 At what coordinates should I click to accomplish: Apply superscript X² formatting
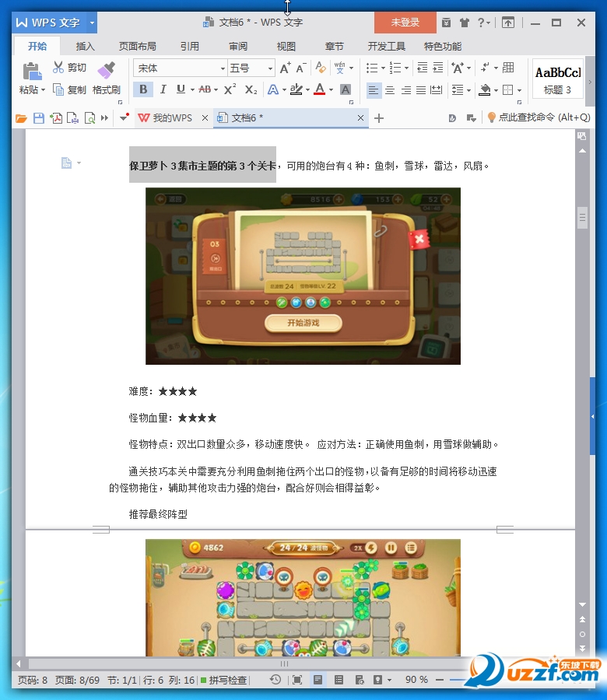(x=230, y=89)
